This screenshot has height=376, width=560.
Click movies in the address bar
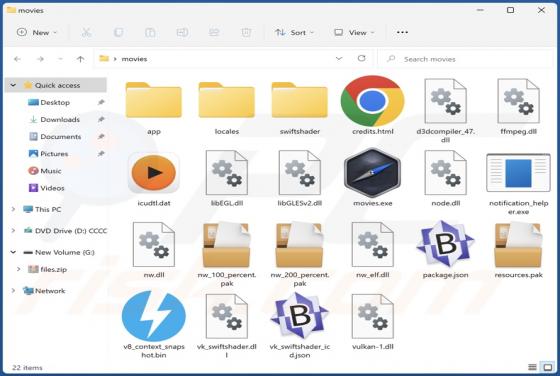point(134,59)
